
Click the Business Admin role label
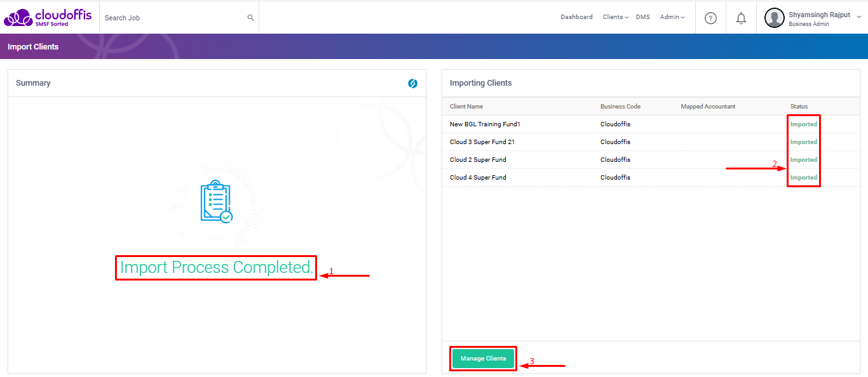809,24
